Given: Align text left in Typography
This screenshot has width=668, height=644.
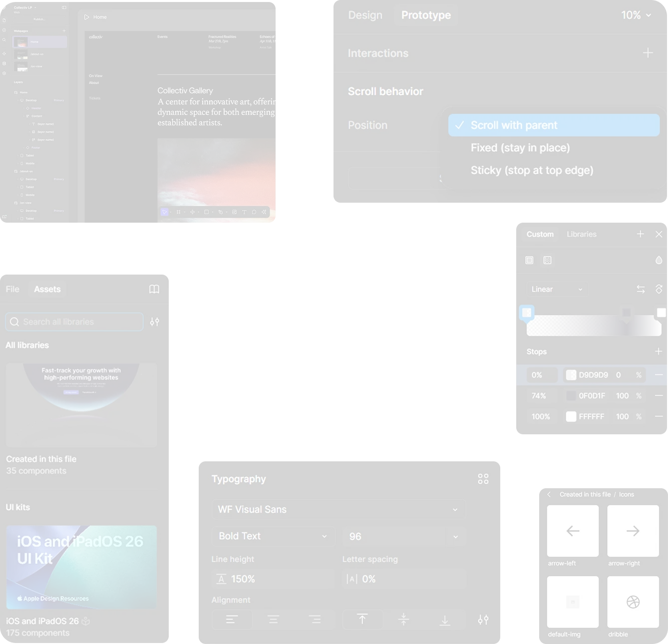Looking at the screenshot, I should pyautogui.click(x=232, y=620).
